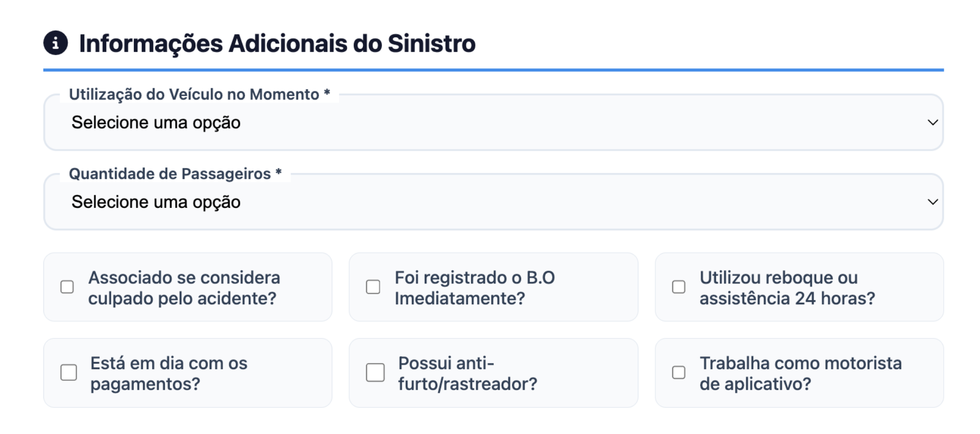Viewport: 980px width, 434px height.
Task: Select the vehicle usage "Selecione uma opção" placeholder
Action: pos(156,122)
